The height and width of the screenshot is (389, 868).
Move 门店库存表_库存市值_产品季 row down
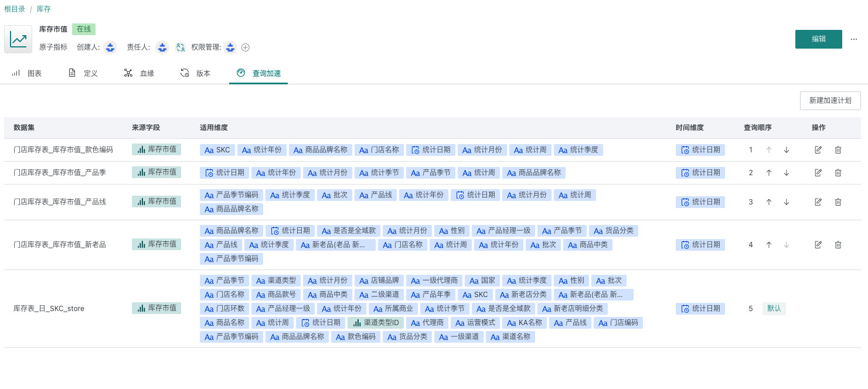pos(787,173)
